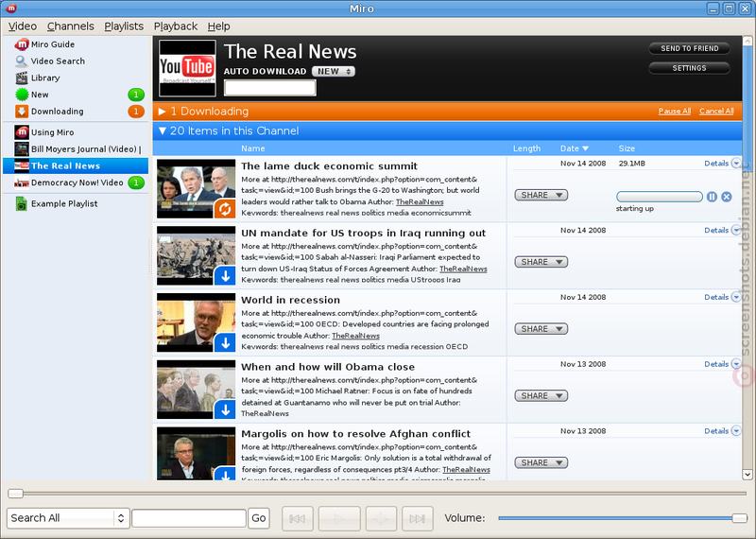The image size is (756, 539).
Task: Click the Send to Friend button
Action: pos(689,48)
